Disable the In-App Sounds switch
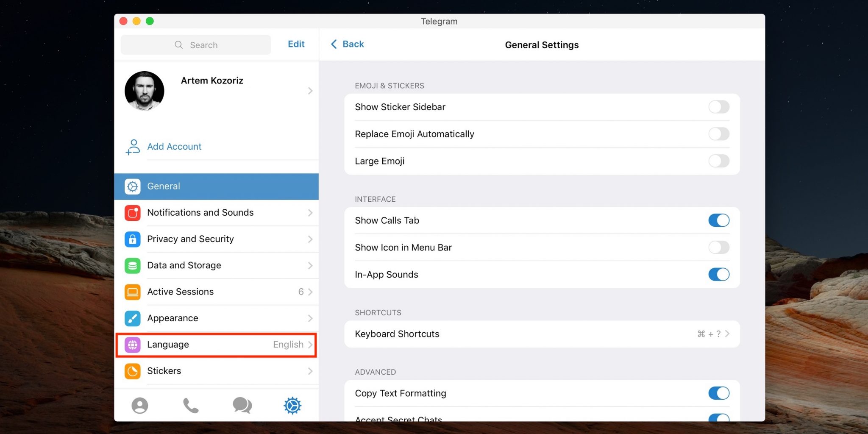This screenshot has width=868, height=434. point(718,275)
